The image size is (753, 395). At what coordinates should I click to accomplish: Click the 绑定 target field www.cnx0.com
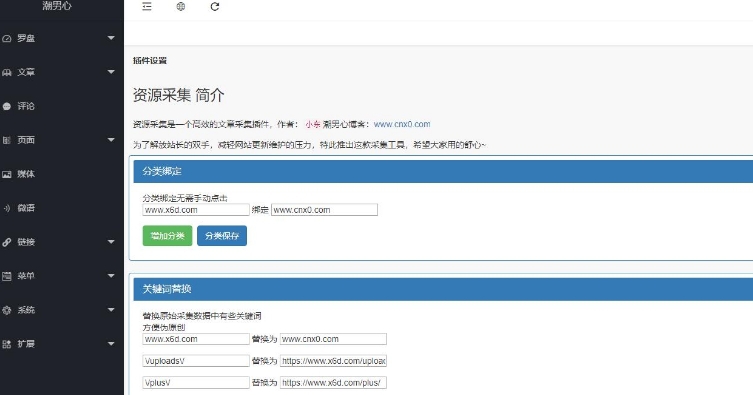click(324, 210)
